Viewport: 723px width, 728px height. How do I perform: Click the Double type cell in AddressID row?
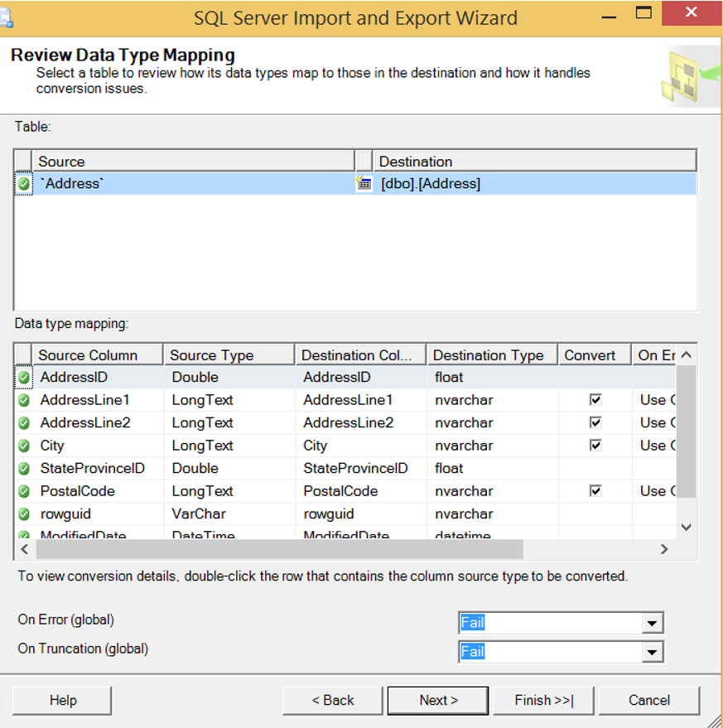229,377
